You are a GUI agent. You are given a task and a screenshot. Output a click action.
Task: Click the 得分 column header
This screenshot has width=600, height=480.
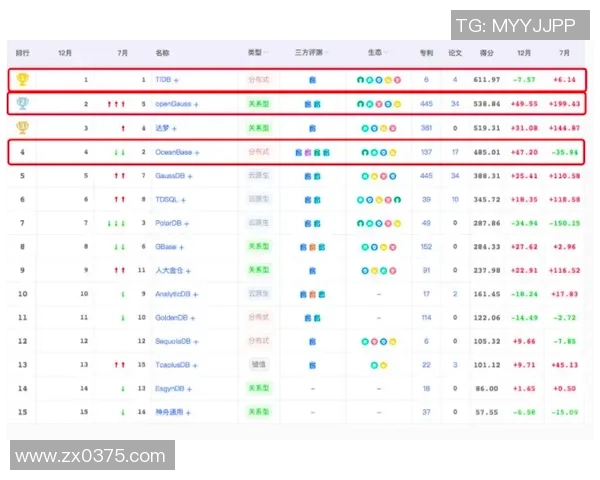tap(488, 51)
